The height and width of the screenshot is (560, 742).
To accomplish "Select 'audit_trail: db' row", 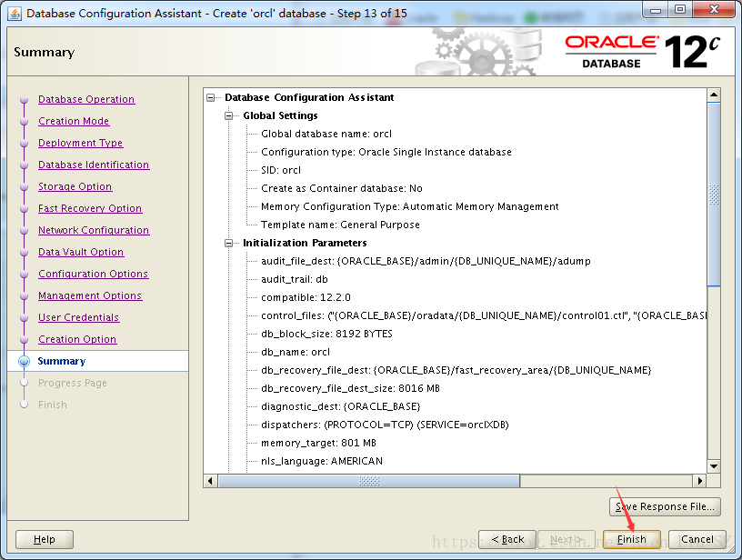I will (295, 279).
